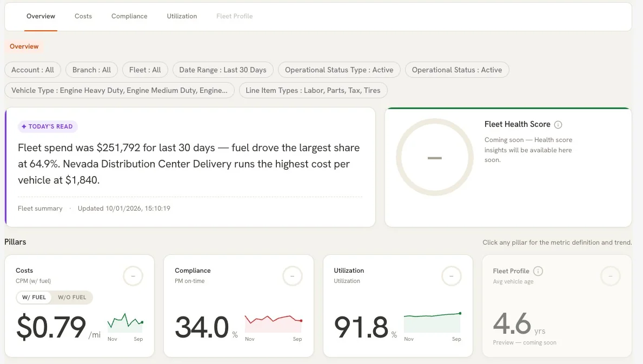The width and height of the screenshot is (643, 364).
Task: Click the Fleet Profile info icon
Action: click(539, 271)
